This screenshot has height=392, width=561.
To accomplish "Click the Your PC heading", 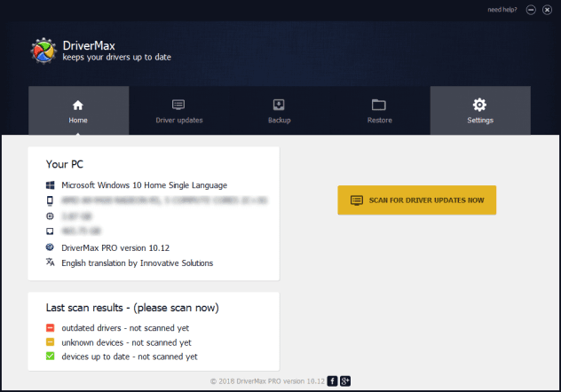I will 65,164.
